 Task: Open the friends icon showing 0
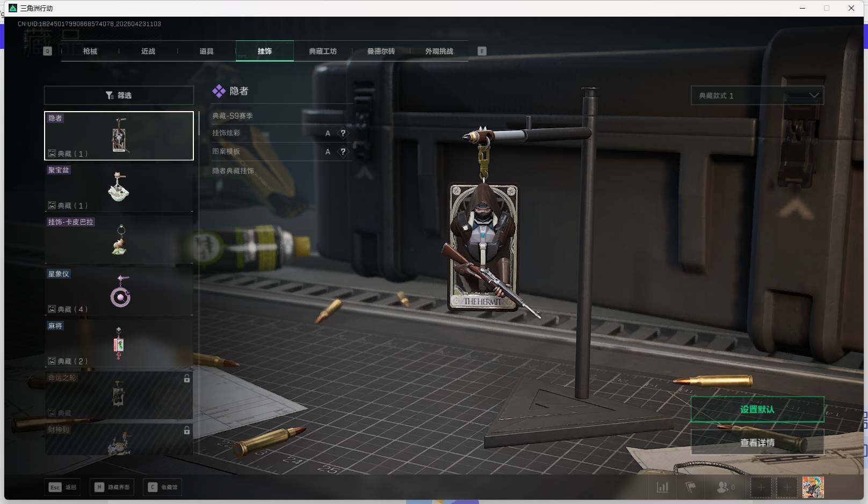pos(725,487)
